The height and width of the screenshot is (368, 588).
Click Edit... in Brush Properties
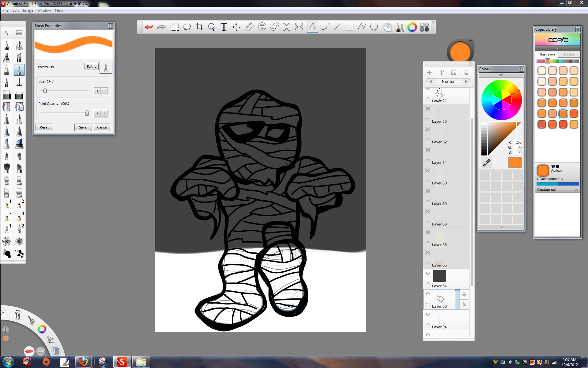click(x=91, y=67)
